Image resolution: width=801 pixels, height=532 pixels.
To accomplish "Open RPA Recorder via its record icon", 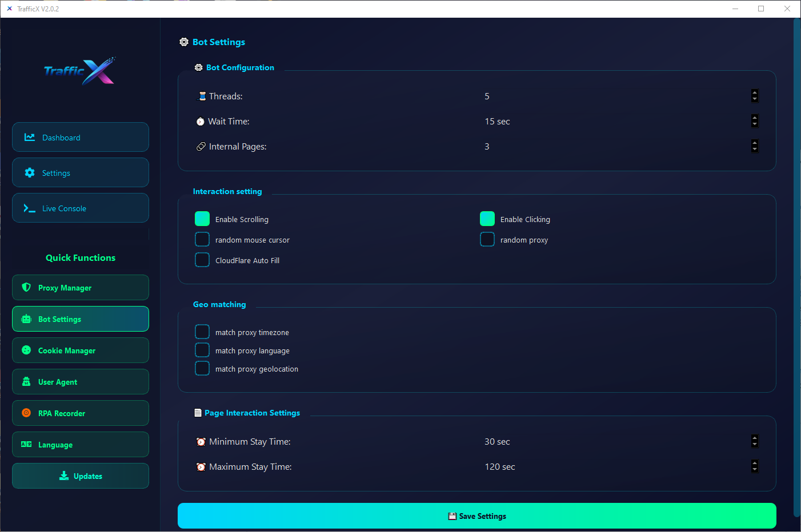I will [26, 413].
